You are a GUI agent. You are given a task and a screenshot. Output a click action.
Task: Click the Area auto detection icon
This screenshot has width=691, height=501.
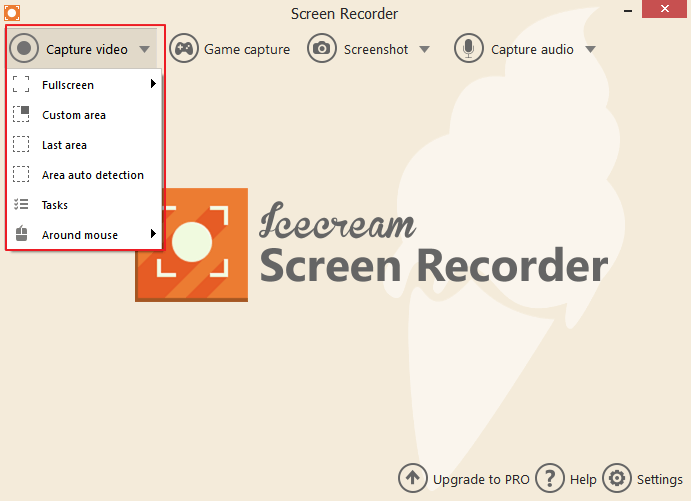21,174
